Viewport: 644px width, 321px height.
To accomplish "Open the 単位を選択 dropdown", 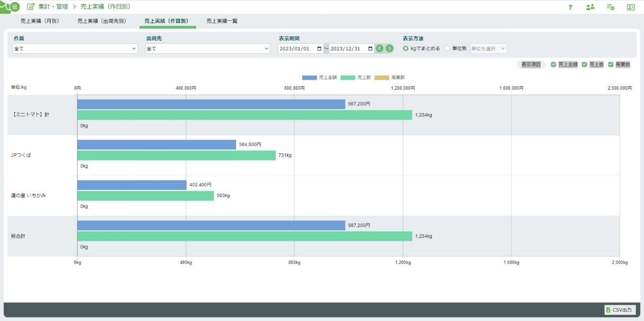I will (x=488, y=49).
